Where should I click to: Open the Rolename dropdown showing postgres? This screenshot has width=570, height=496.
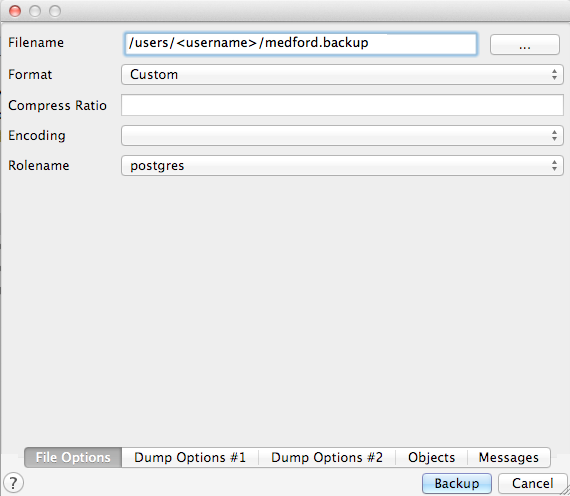pos(342,166)
